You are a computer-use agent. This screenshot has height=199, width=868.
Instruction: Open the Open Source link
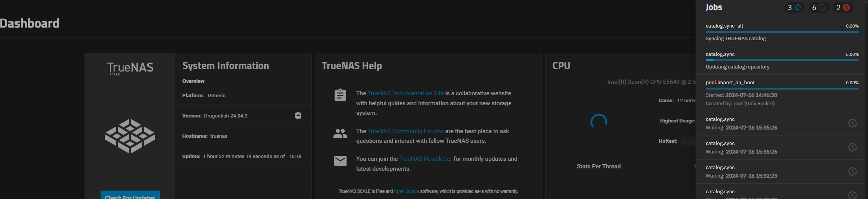[x=406, y=191]
